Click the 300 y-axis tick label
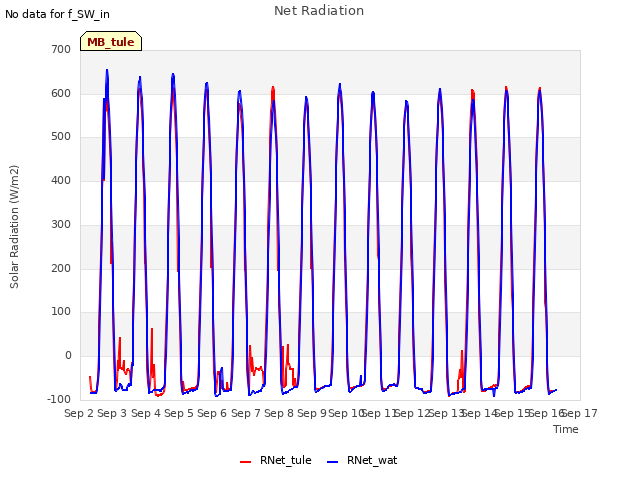Image resolution: width=640 pixels, height=480 pixels. click(x=61, y=224)
